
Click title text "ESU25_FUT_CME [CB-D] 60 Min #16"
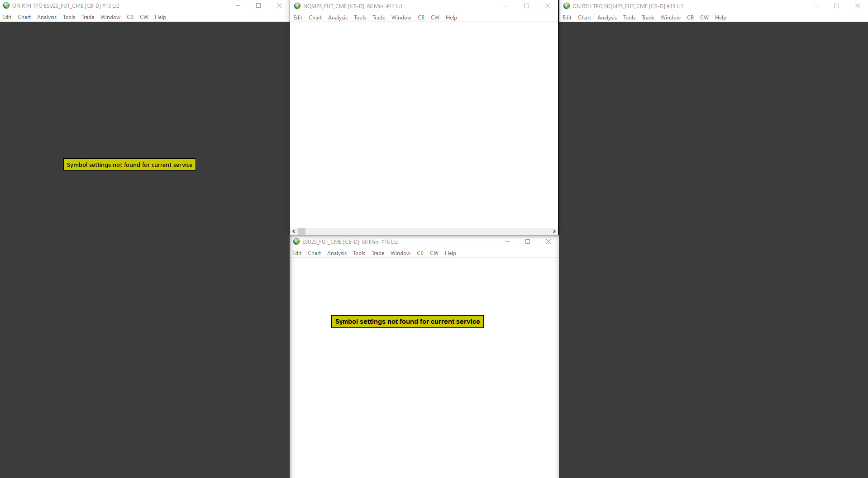click(x=346, y=242)
